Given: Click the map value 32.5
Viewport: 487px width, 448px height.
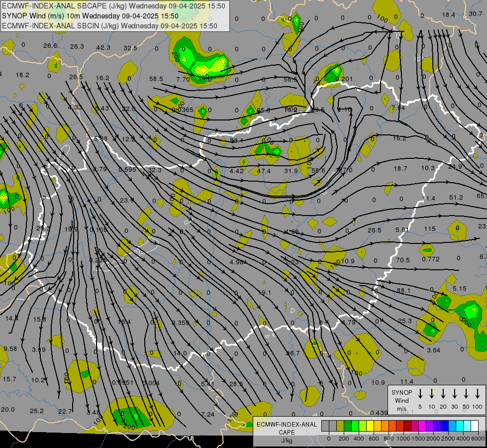Looking at the screenshot, I should 130,48.
